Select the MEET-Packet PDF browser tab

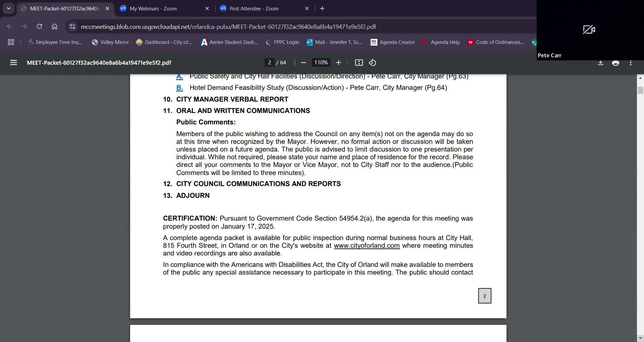point(65,8)
